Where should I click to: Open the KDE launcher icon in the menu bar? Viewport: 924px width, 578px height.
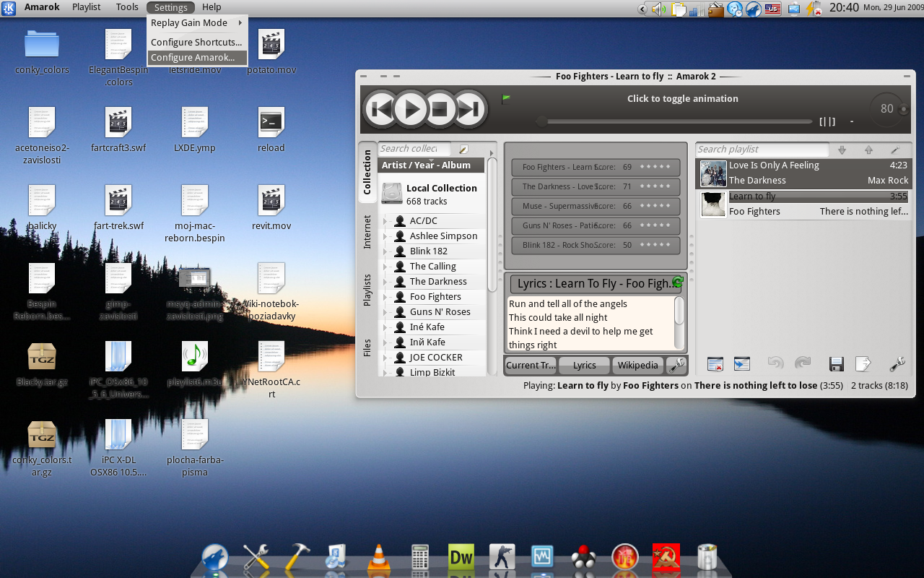[9, 8]
